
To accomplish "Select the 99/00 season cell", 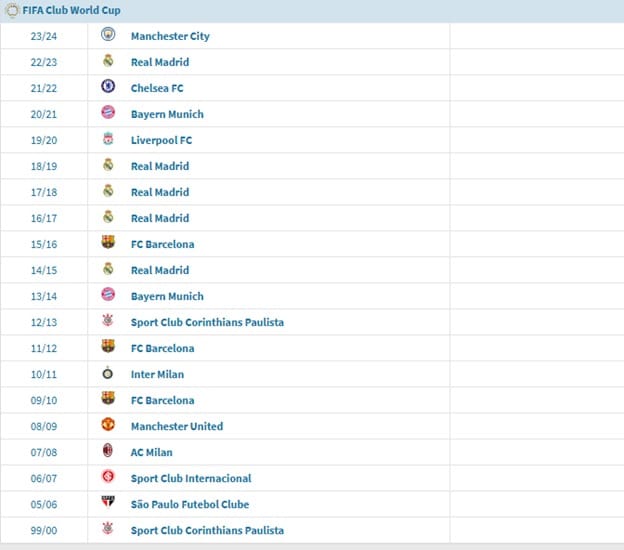I will coord(44,530).
